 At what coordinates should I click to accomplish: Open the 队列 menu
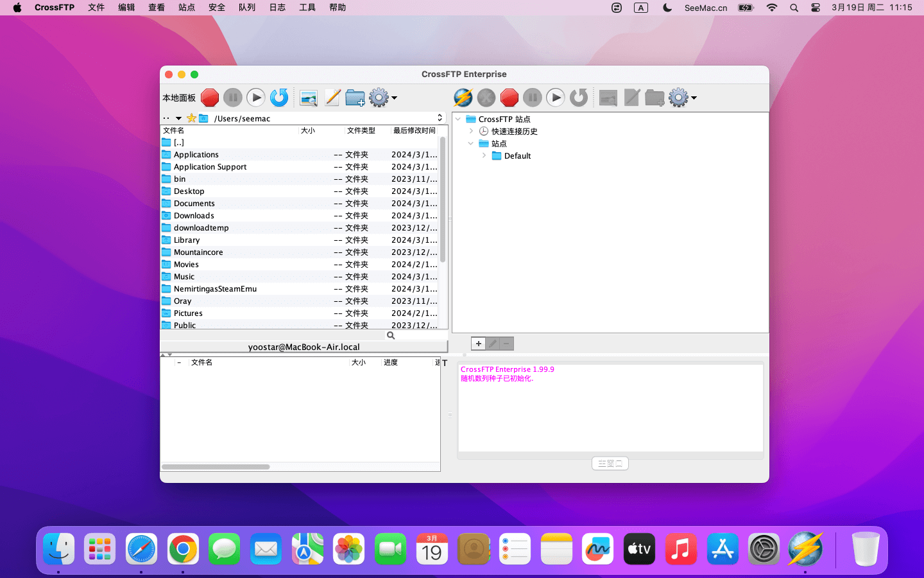[247, 8]
